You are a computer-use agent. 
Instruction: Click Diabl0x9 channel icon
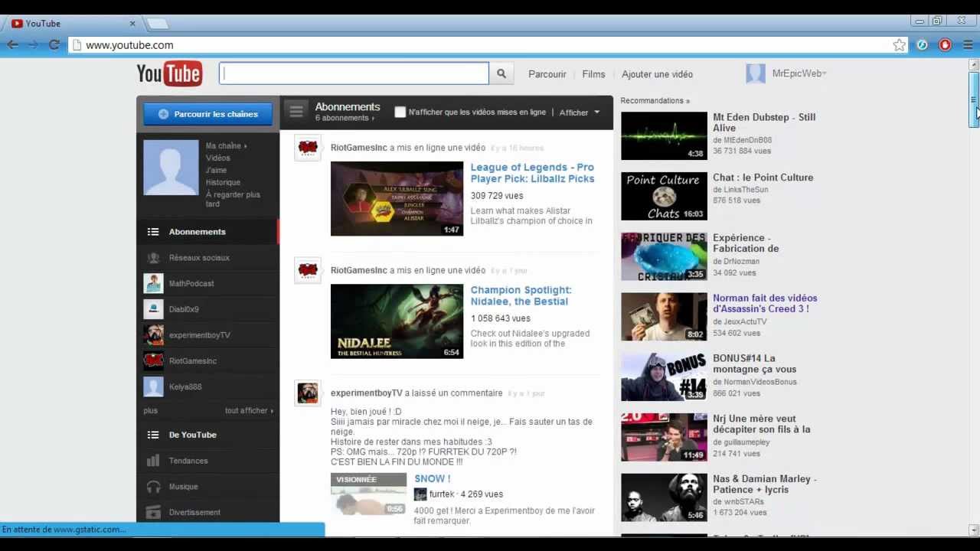pyautogui.click(x=153, y=309)
